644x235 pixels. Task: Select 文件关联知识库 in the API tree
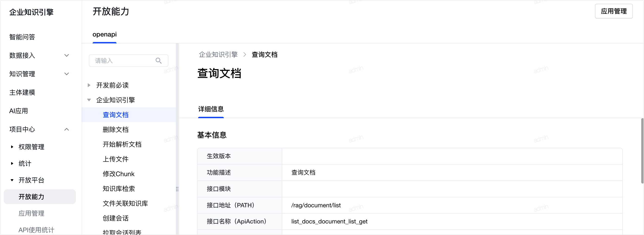[x=126, y=203]
